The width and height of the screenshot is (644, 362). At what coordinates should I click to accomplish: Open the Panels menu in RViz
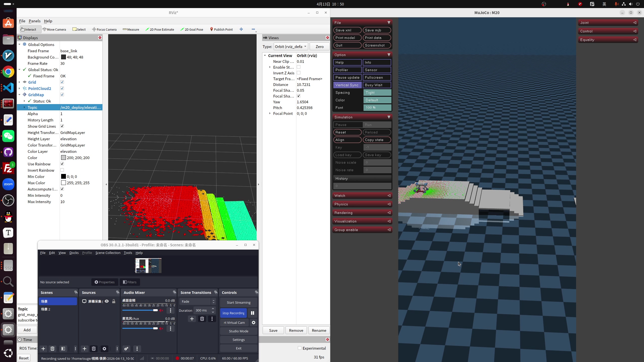pos(34,21)
